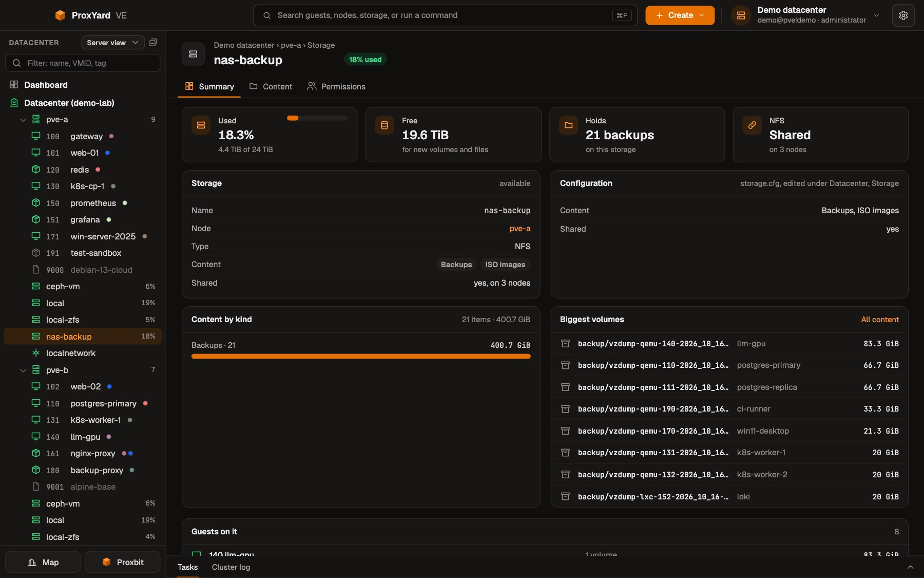Click the collapse-all tree icon beside Server view
924x578 pixels.
pos(153,43)
